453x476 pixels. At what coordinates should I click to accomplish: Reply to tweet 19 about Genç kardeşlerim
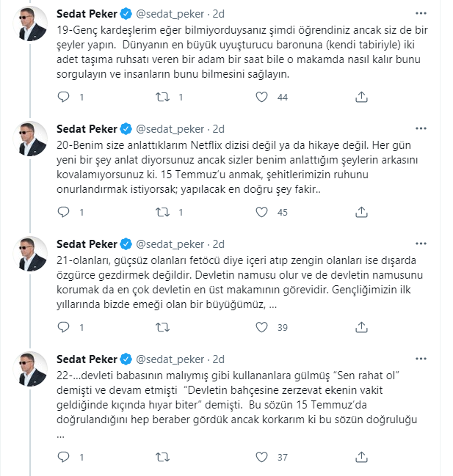63,97
